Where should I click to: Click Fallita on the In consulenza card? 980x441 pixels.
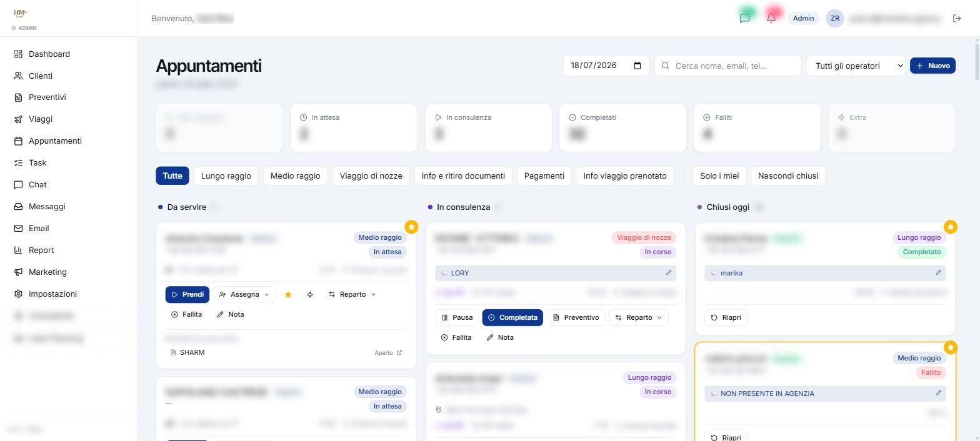456,337
